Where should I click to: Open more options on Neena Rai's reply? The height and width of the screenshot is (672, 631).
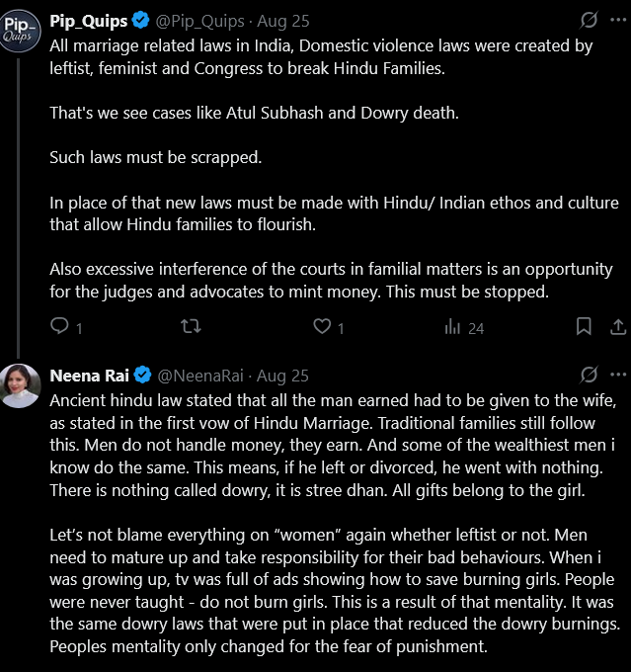[618, 376]
